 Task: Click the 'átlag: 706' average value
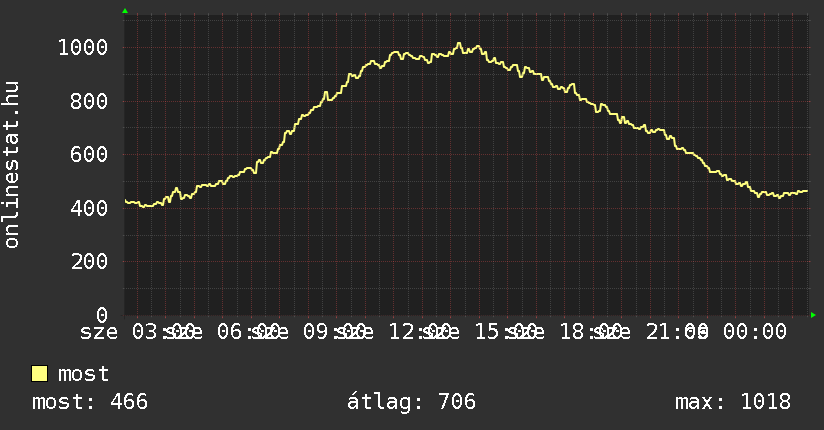[411, 402]
